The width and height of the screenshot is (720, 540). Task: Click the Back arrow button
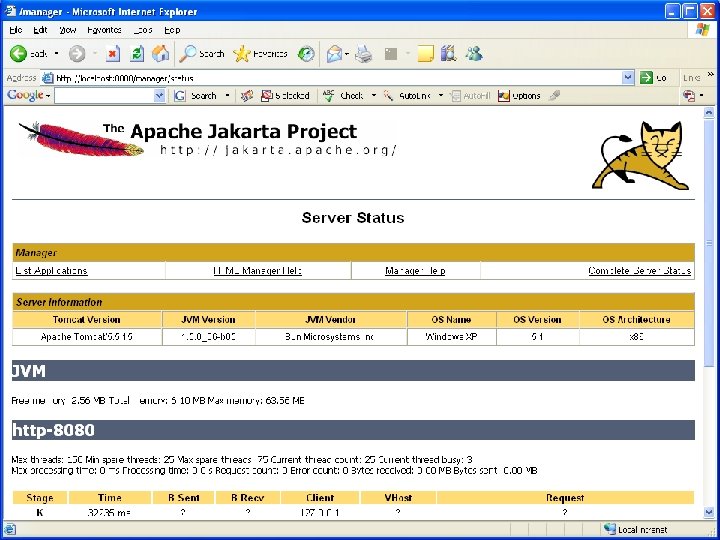coord(19,54)
